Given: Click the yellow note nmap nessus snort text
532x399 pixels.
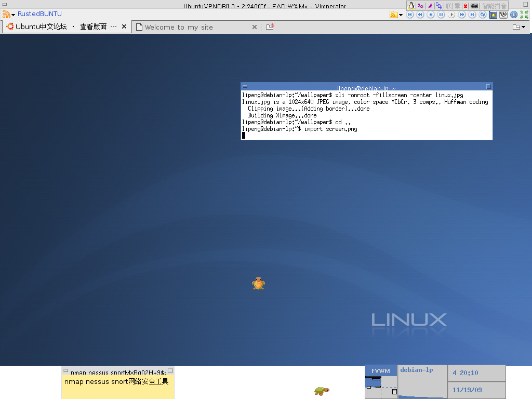Looking at the screenshot, I should 116,382.
